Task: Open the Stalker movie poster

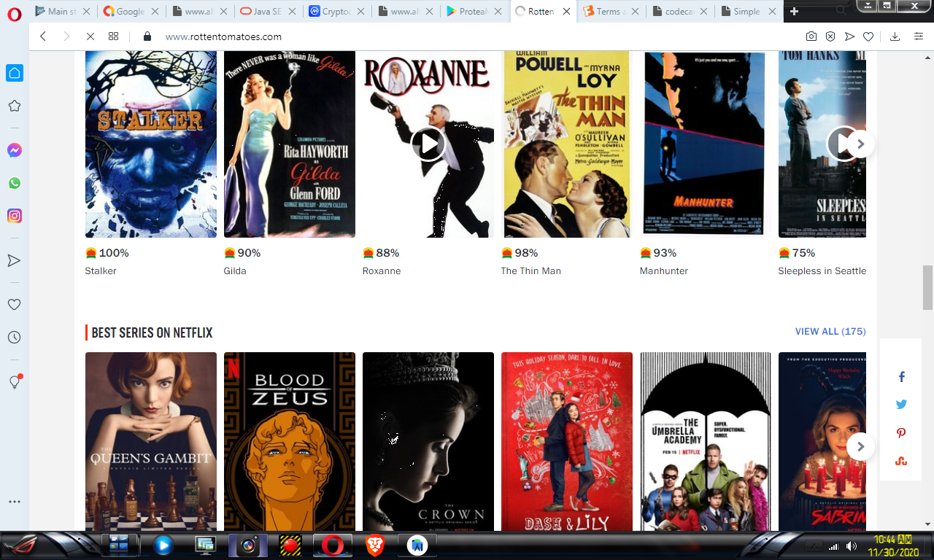Action: pyautogui.click(x=151, y=144)
